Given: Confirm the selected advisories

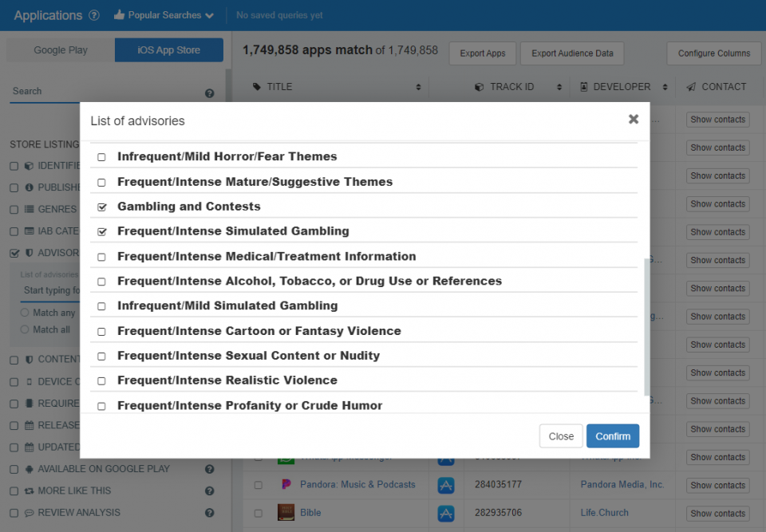Looking at the screenshot, I should 613,436.
